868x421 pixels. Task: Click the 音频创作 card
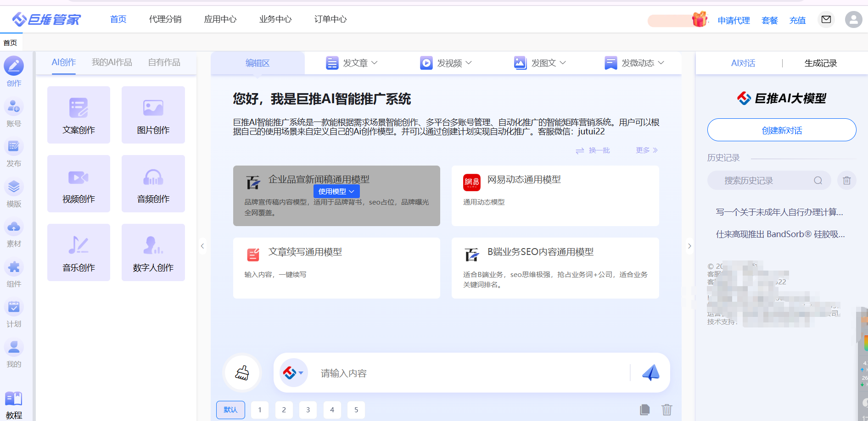click(153, 183)
